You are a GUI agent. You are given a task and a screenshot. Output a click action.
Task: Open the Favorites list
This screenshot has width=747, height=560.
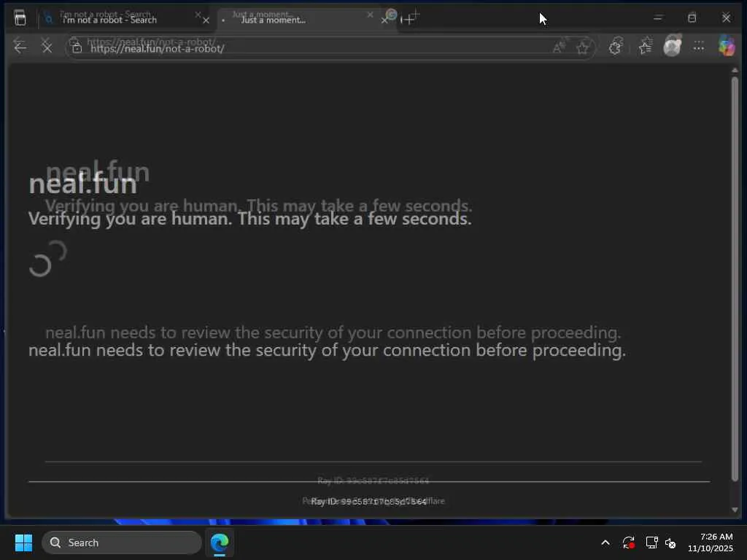click(x=645, y=47)
